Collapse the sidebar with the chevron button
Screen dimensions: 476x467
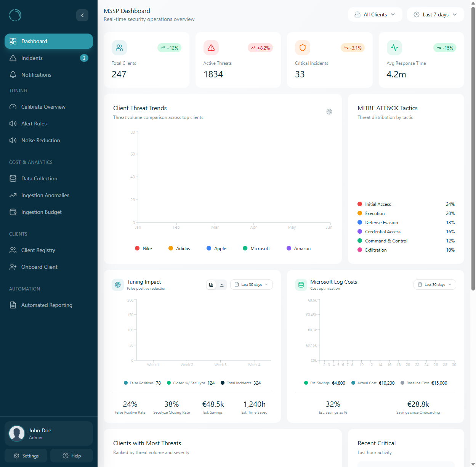(x=82, y=15)
